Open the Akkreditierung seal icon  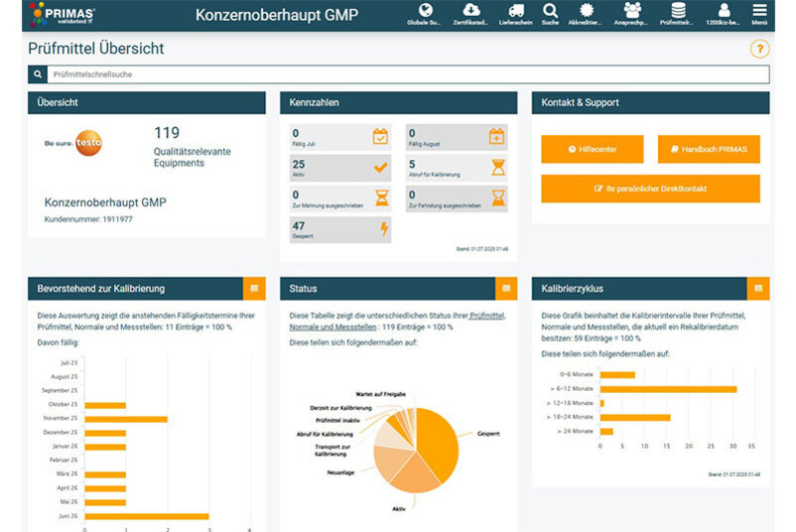[586, 11]
